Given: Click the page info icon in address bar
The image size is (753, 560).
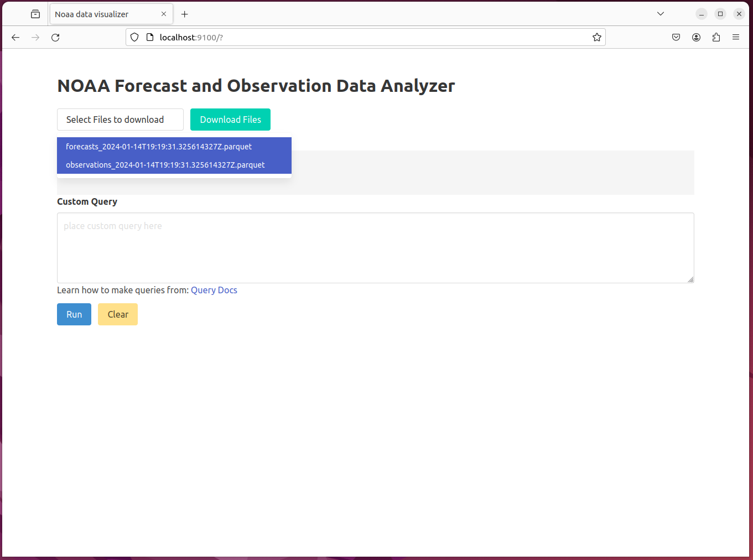Looking at the screenshot, I should [x=149, y=37].
